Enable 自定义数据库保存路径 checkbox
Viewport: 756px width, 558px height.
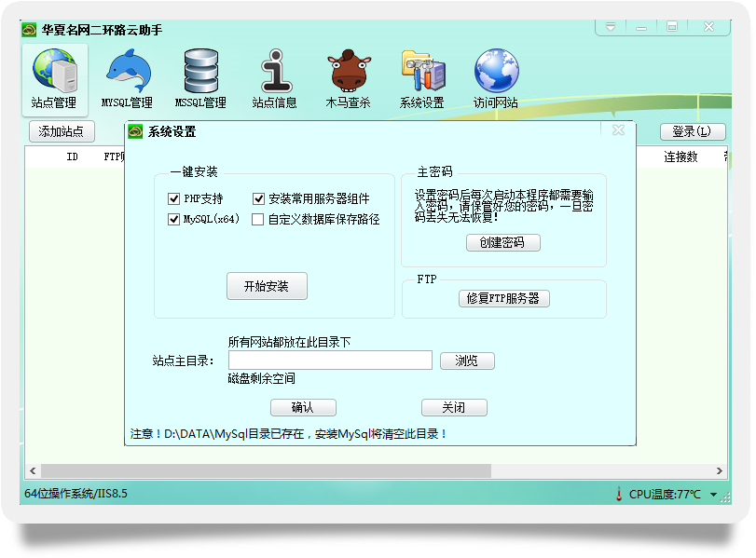(258, 219)
